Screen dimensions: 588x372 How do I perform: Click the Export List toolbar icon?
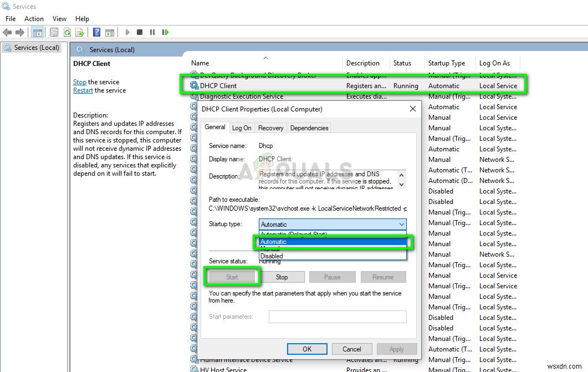point(81,32)
